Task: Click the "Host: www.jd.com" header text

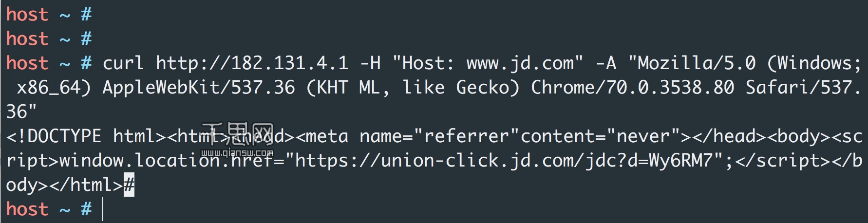Action: coord(488,63)
